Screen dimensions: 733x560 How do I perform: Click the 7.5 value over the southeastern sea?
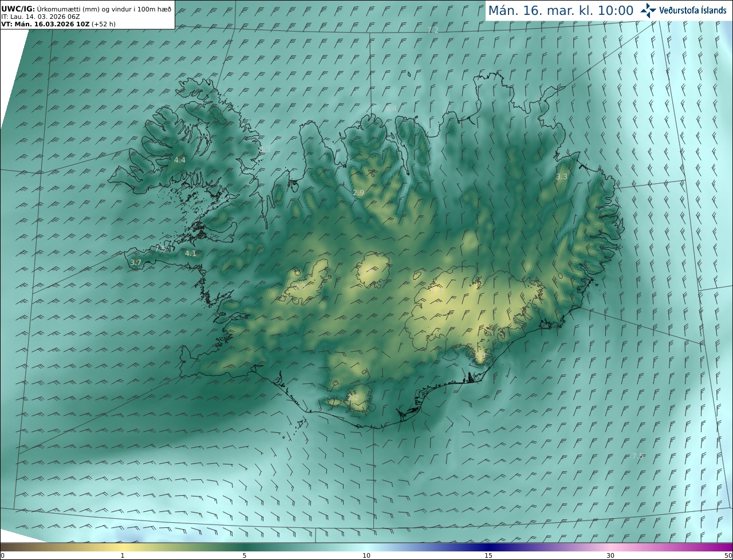tap(638, 456)
